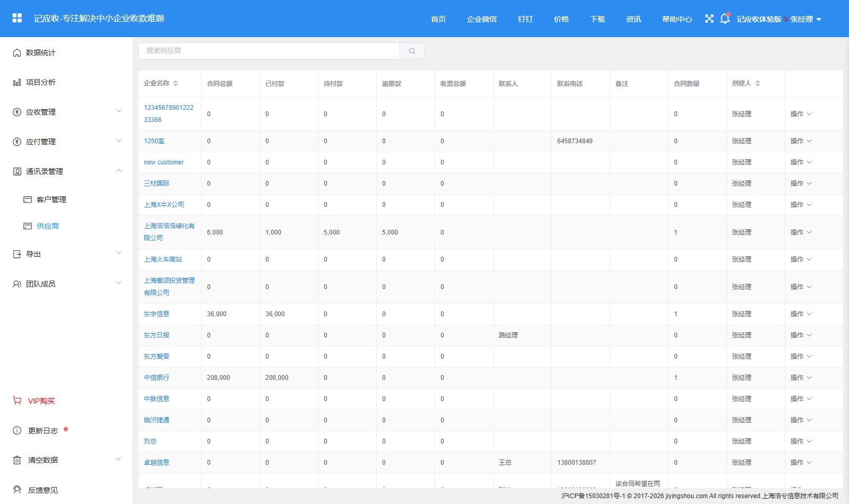Open 价格 in top navigation
This screenshot has height=504, width=849.
(561, 19)
